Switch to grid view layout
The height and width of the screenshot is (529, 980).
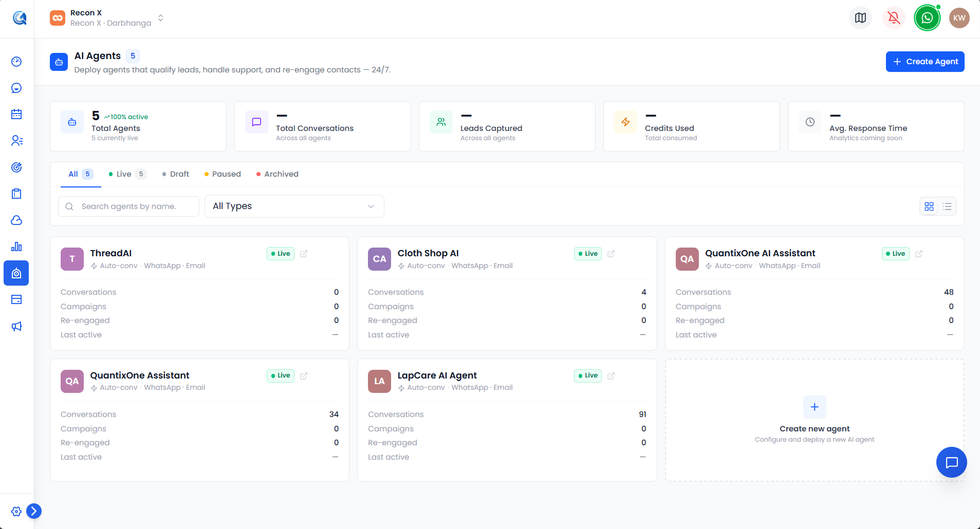[929, 206]
